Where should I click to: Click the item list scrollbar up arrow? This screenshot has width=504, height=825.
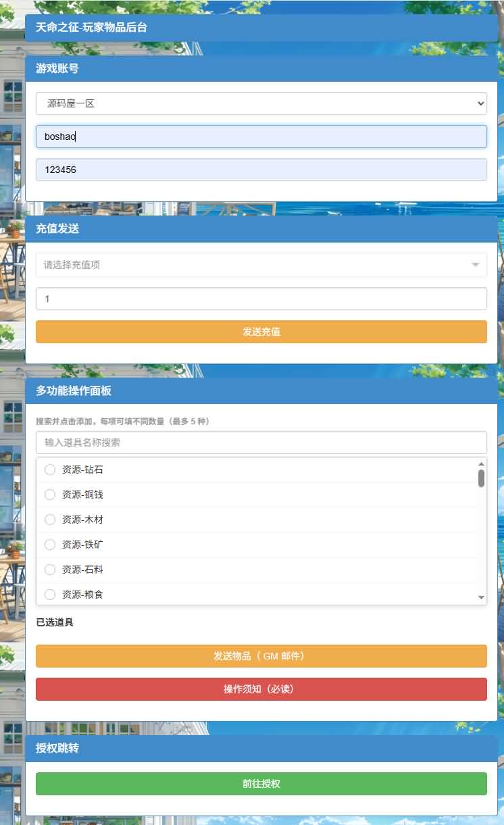(481, 464)
